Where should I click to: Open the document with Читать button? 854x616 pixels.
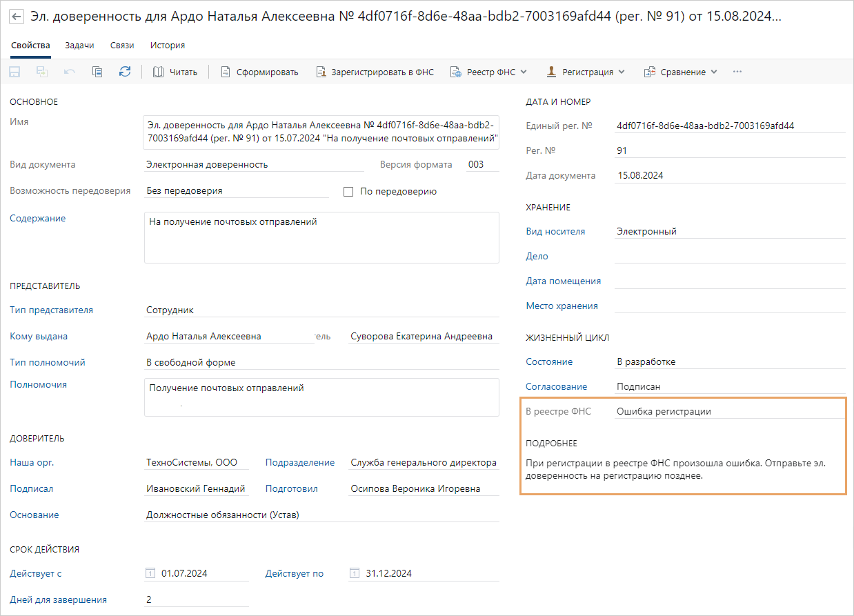[x=175, y=72]
